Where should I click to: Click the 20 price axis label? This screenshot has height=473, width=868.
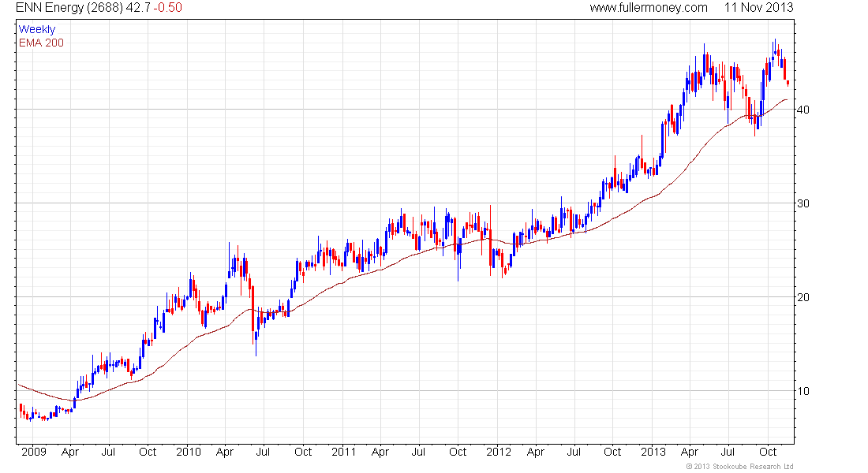pyautogui.click(x=803, y=298)
